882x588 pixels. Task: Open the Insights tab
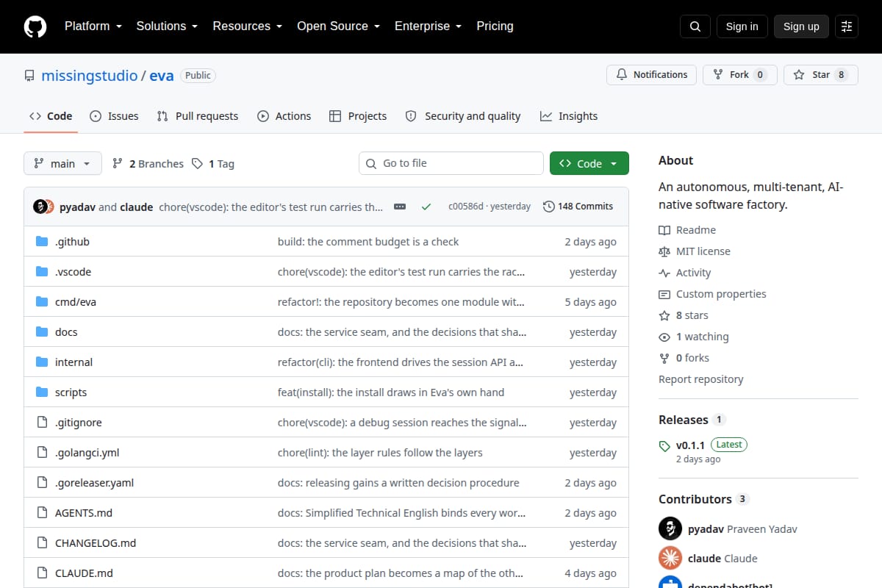coord(569,116)
